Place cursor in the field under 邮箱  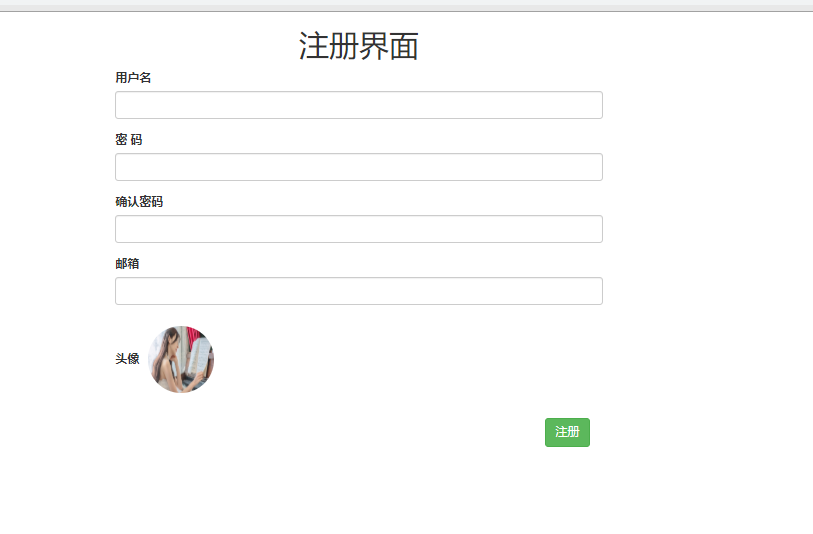(358, 291)
